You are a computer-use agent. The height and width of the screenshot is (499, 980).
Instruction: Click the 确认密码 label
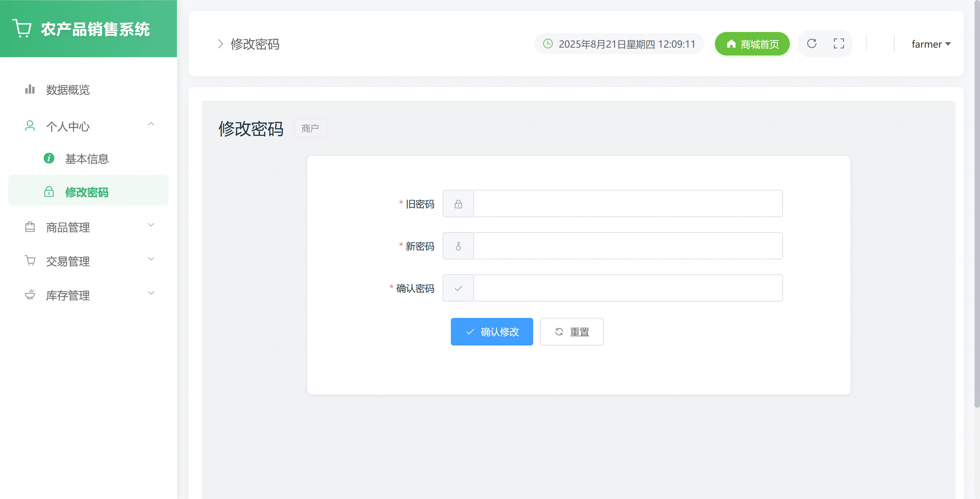(x=415, y=289)
